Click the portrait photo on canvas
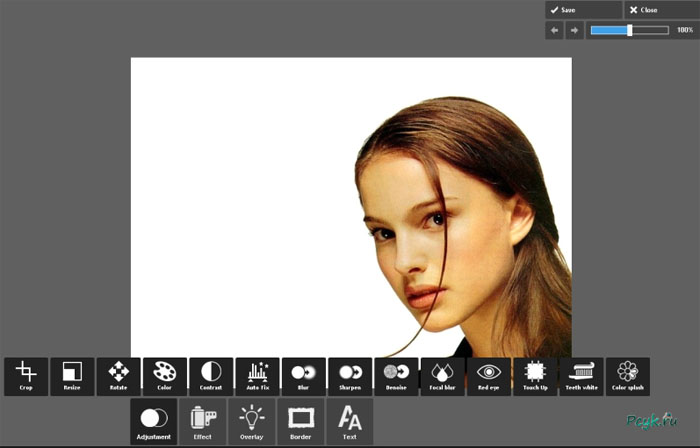Image resolution: width=700 pixels, height=448 pixels. click(x=351, y=207)
